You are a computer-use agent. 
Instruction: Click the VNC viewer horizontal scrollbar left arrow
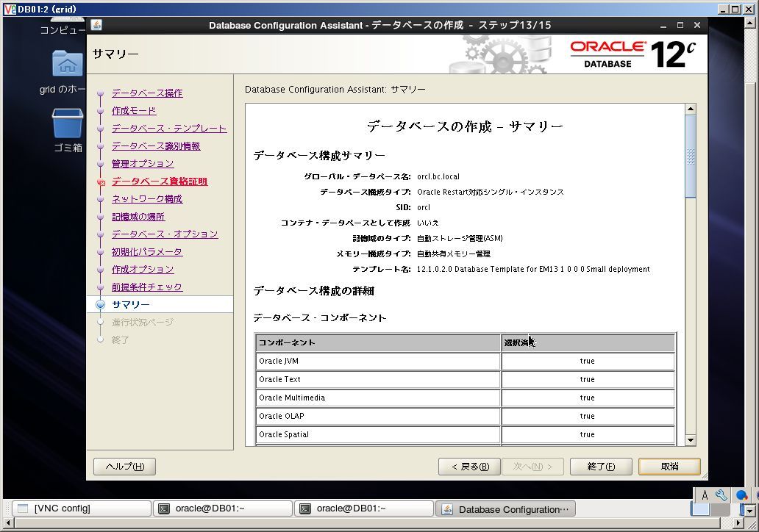tap(8, 522)
